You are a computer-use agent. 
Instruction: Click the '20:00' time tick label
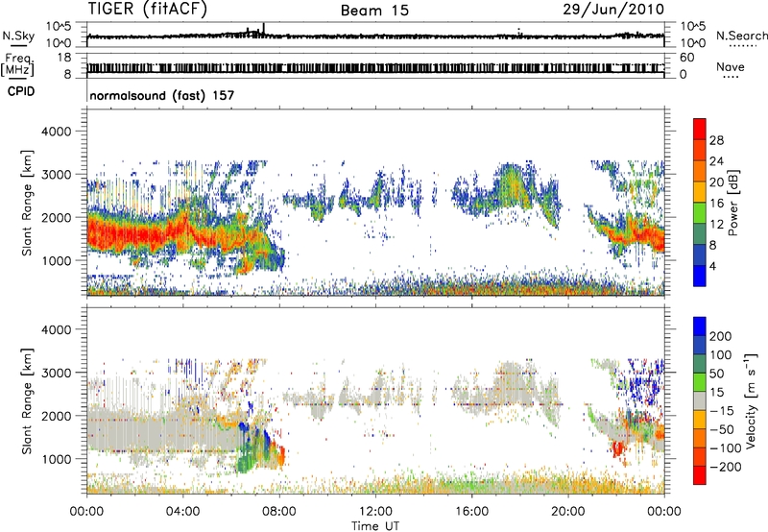(x=567, y=512)
